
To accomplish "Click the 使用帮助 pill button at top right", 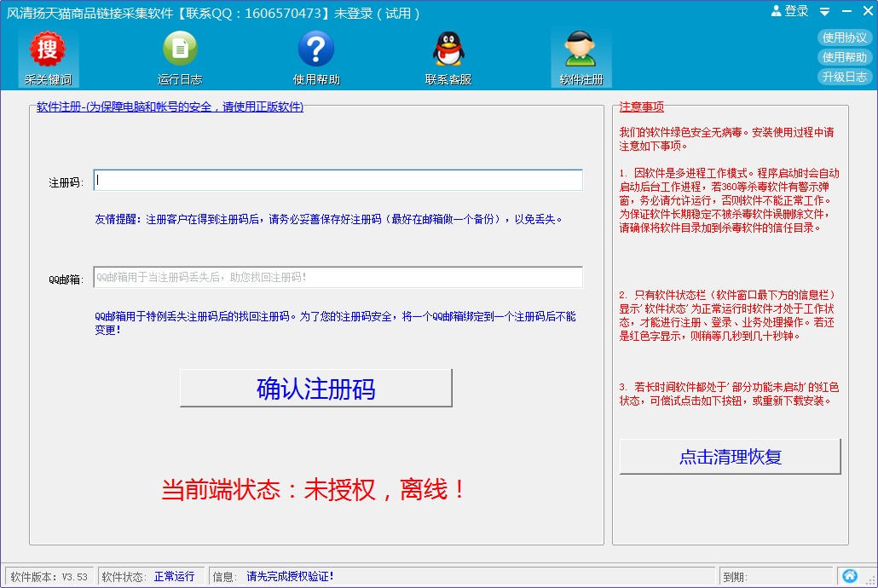I will pos(844,57).
